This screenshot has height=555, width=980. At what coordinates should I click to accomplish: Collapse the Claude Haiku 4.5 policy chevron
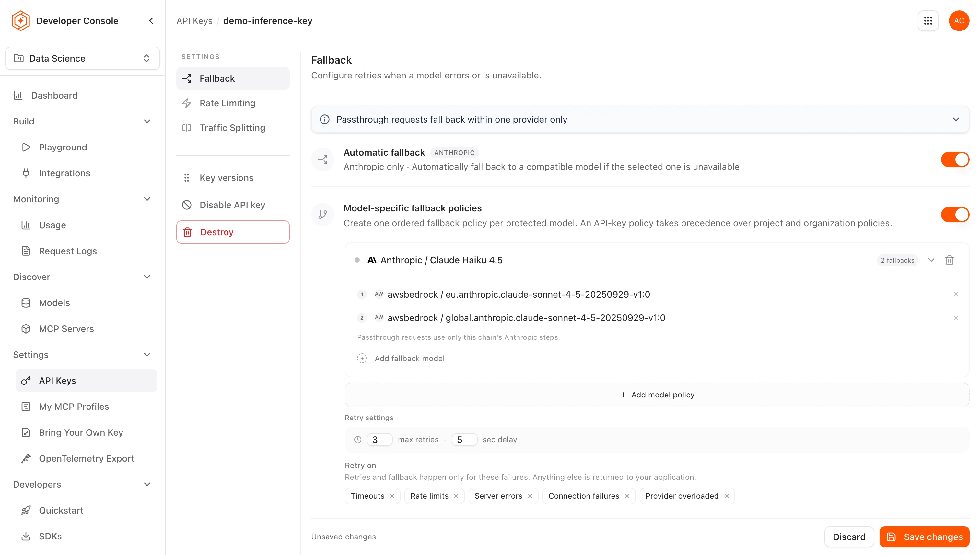[x=931, y=260]
